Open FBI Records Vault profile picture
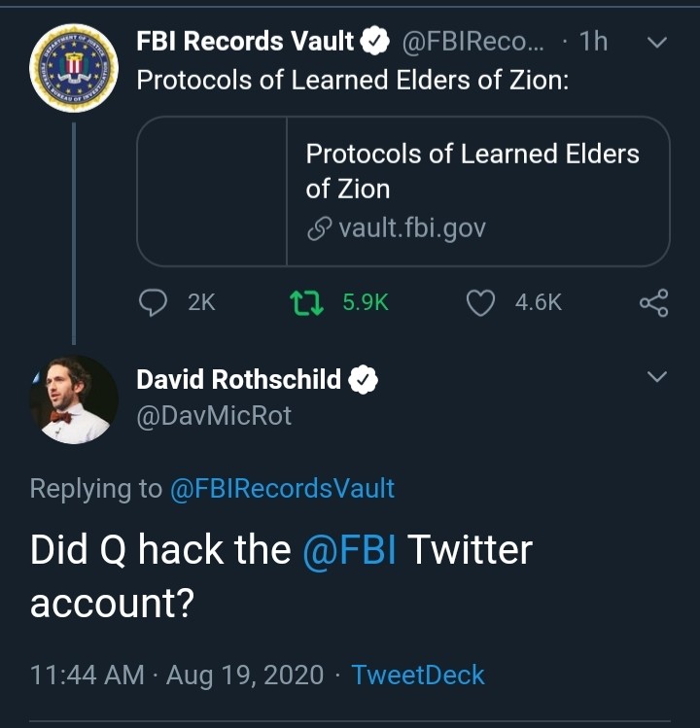The height and width of the screenshot is (728, 700). pyautogui.click(x=73, y=68)
